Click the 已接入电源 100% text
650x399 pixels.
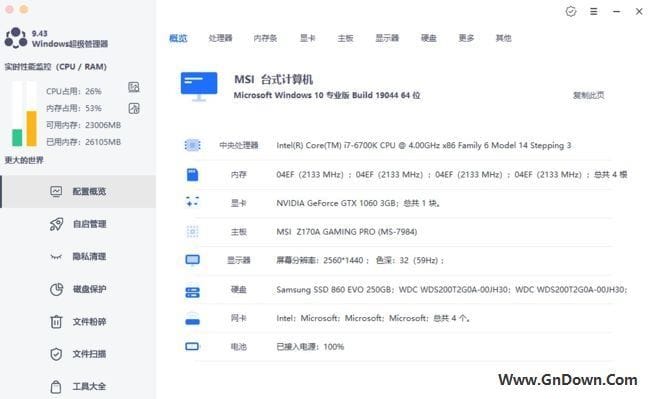click(310, 347)
